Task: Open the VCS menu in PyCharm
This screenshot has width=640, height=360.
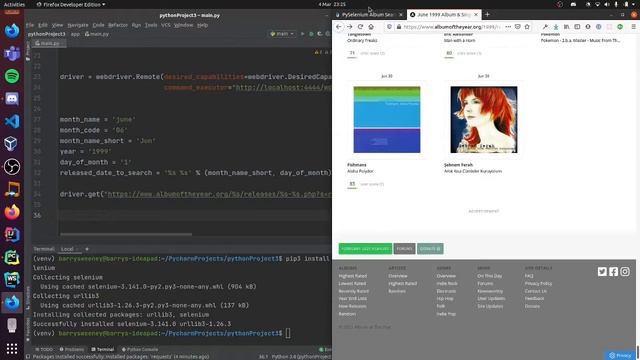Action: pos(165,25)
